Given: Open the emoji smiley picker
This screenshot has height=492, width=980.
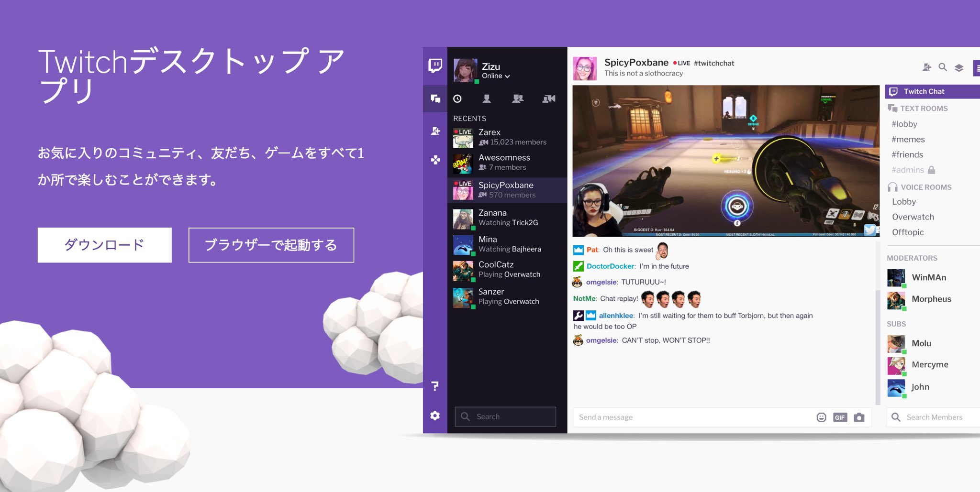Looking at the screenshot, I should click(x=822, y=417).
